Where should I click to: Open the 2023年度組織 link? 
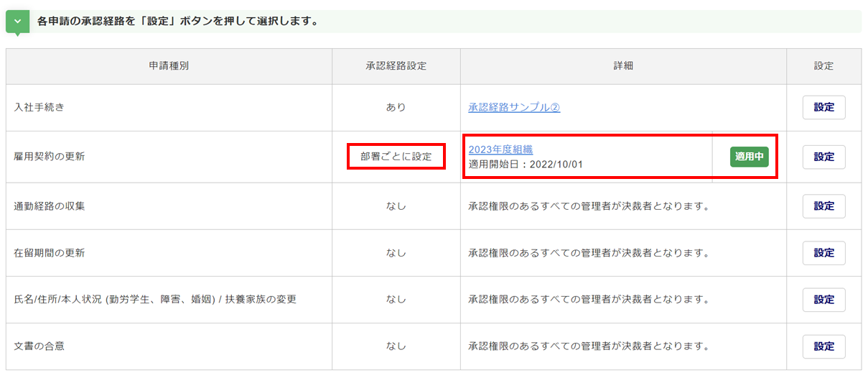[x=500, y=149]
